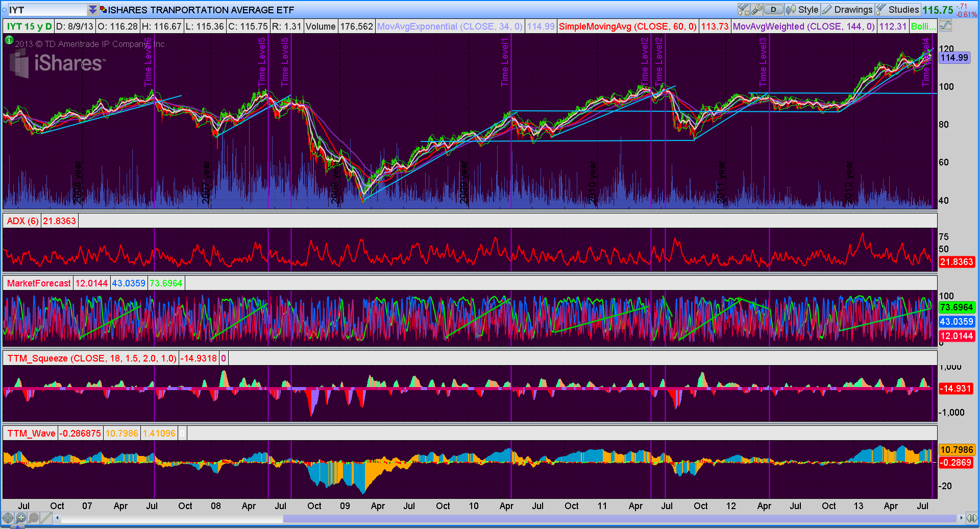Click the H: 116.67 high value
The height and width of the screenshot is (529, 980).
click(x=162, y=27)
